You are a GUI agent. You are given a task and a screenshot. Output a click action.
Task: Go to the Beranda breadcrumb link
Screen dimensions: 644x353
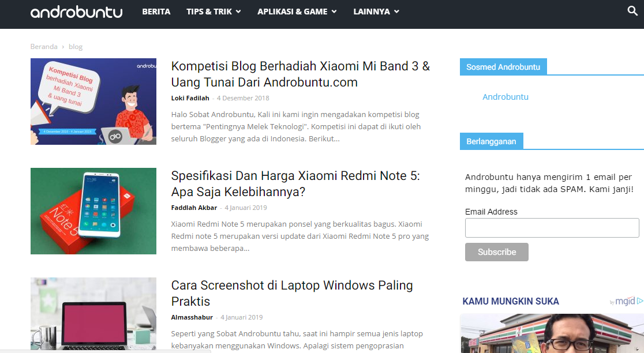coord(44,46)
